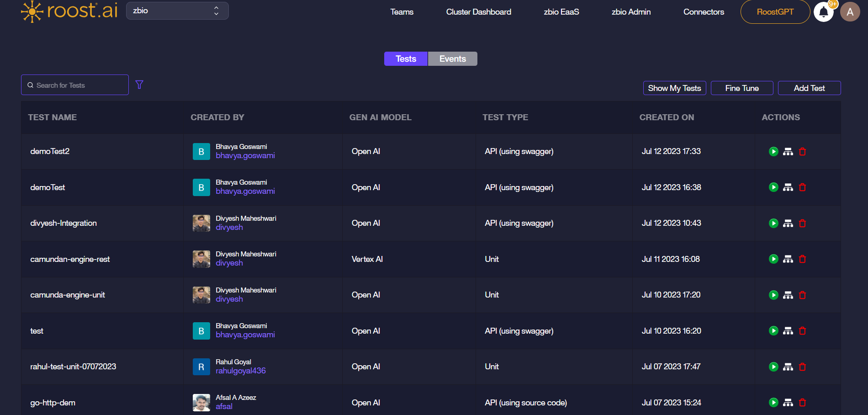This screenshot has width=868, height=415.
Task: Open the filter funnel icon
Action: click(139, 85)
